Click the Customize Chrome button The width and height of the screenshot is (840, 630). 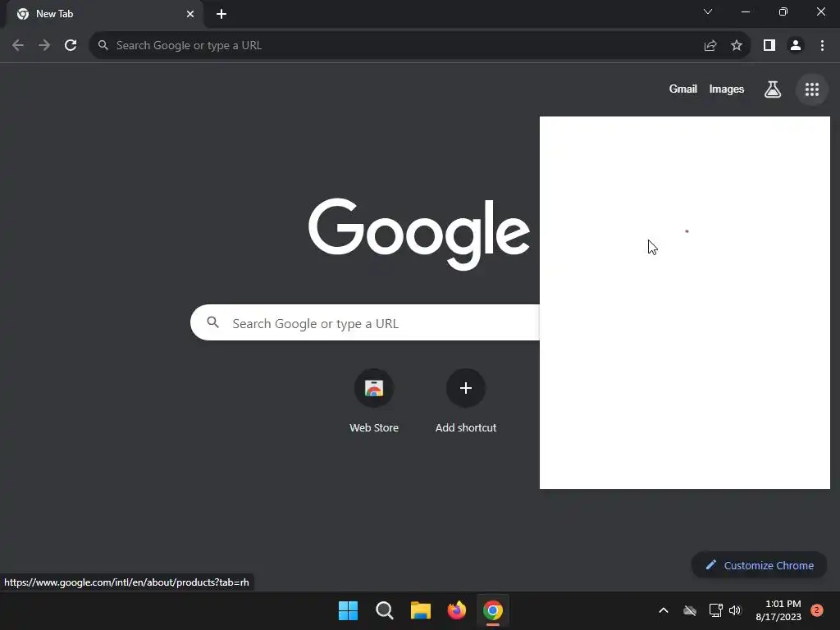click(759, 565)
